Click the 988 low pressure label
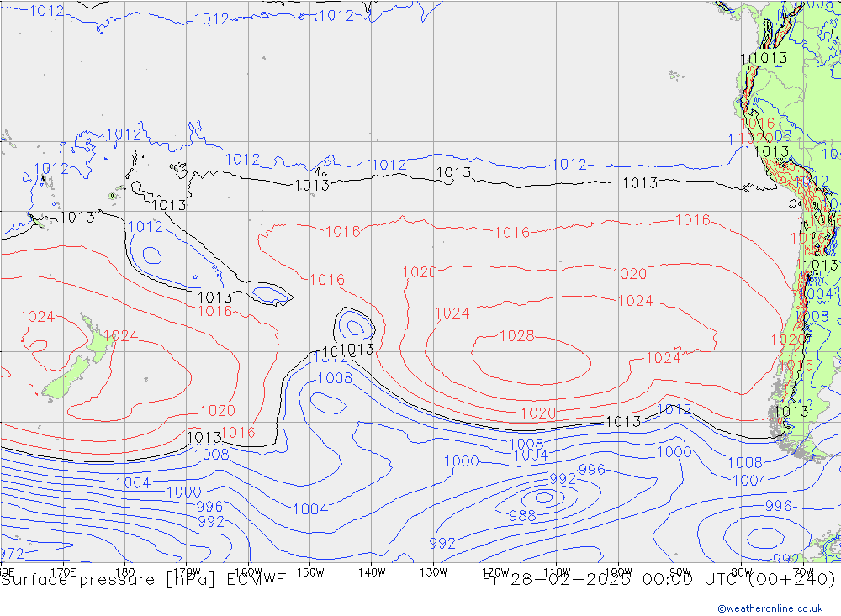841x616 pixels. (522, 516)
